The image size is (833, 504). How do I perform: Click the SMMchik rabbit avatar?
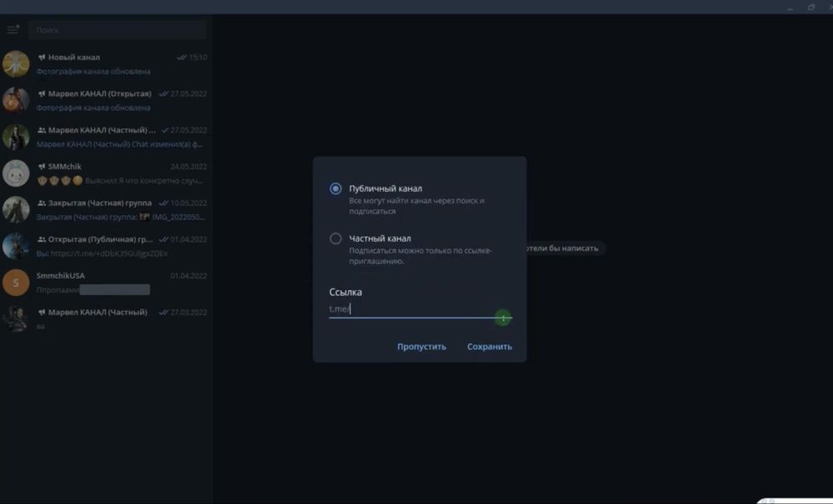16,173
